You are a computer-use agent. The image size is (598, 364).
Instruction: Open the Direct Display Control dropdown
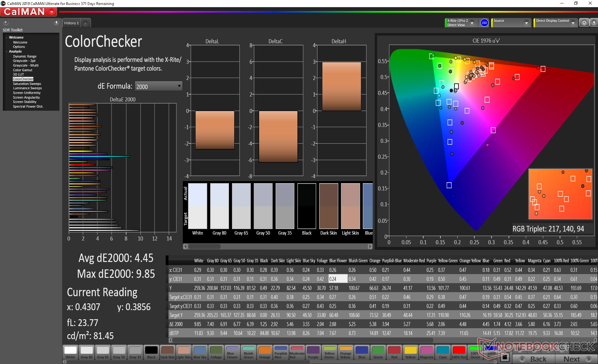click(x=573, y=23)
